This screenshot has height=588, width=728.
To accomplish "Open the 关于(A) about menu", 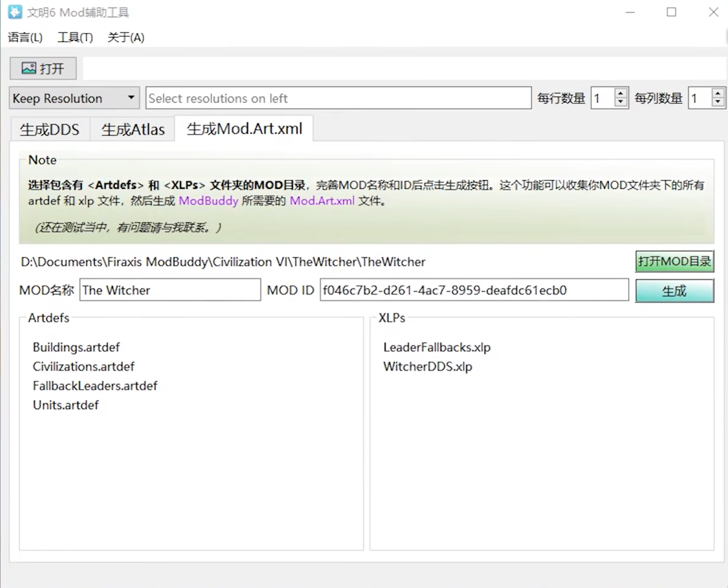I will click(x=126, y=37).
